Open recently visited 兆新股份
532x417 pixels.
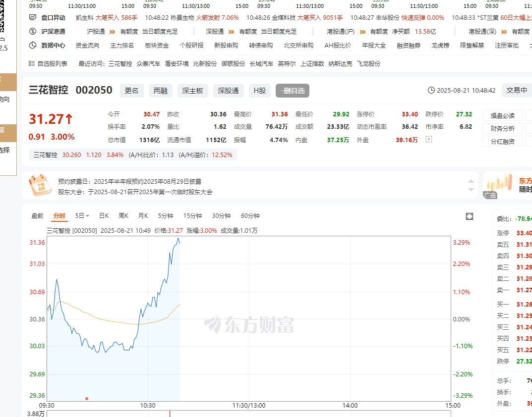tap(205, 63)
